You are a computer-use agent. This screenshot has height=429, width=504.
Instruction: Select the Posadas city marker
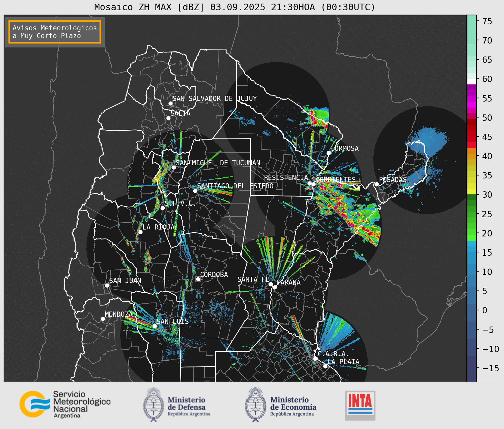pyautogui.click(x=377, y=184)
